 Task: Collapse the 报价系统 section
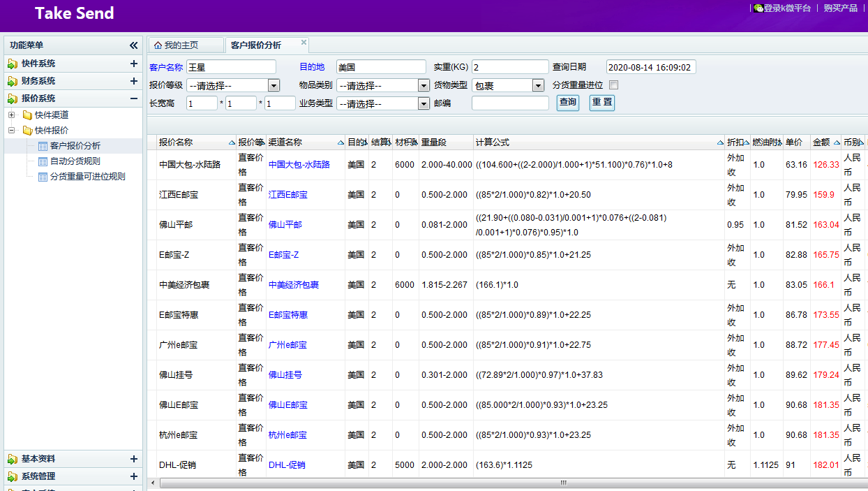(133, 98)
